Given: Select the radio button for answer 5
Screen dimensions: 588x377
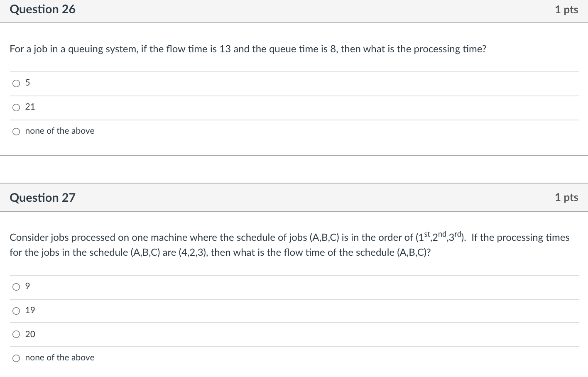Looking at the screenshot, I should pyautogui.click(x=16, y=83).
